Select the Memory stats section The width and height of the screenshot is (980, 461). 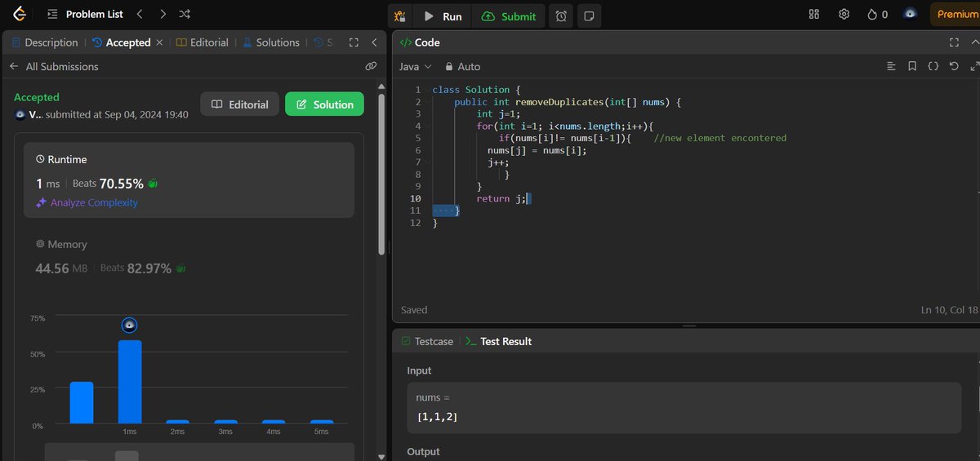(x=189, y=256)
